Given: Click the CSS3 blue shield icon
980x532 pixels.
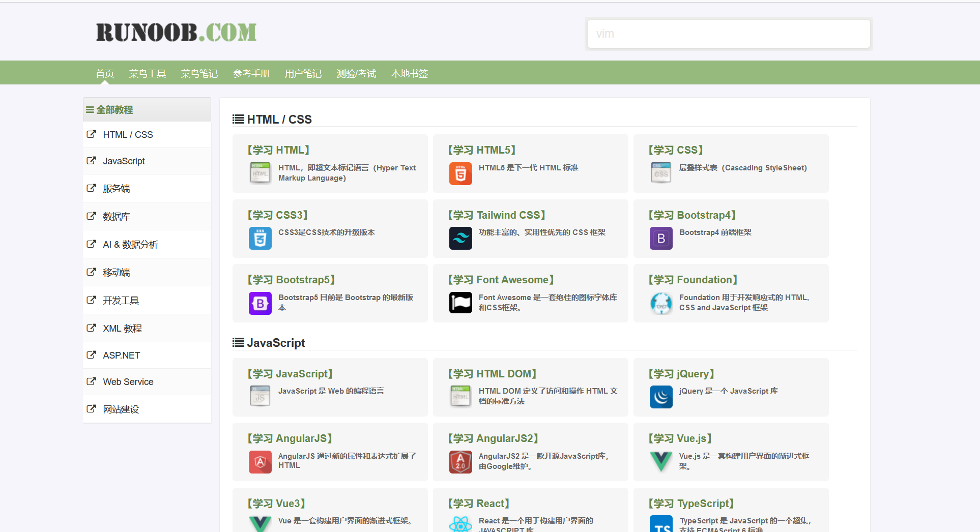Looking at the screenshot, I should [x=260, y=238].
